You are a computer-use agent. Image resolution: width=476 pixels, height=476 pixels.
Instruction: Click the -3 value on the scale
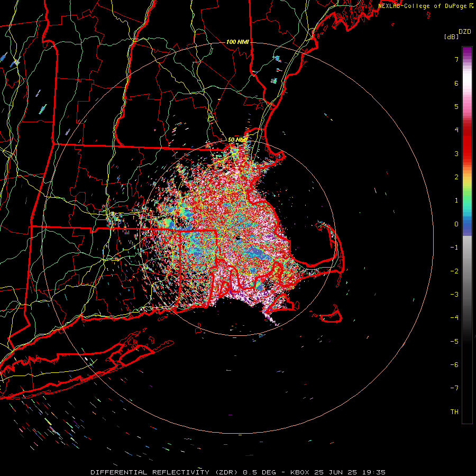click(x=454, y=295)
